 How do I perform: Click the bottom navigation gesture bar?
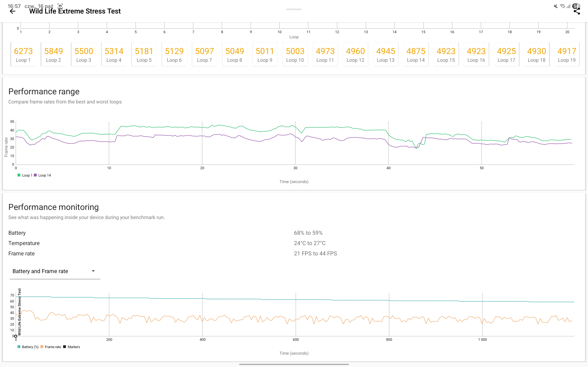click(x=294, y=364)
